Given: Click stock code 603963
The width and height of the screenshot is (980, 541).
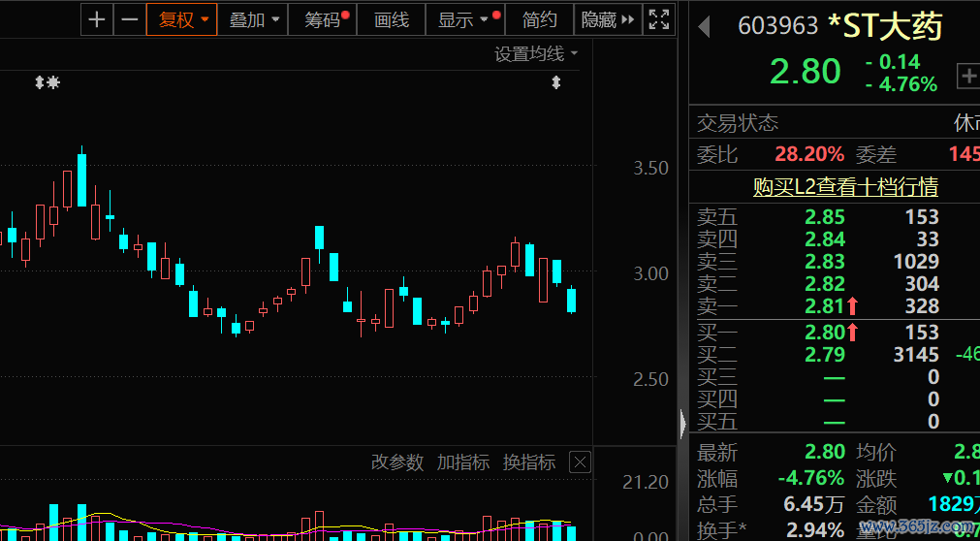Looking at the screenshot, I should click(778, 26).
